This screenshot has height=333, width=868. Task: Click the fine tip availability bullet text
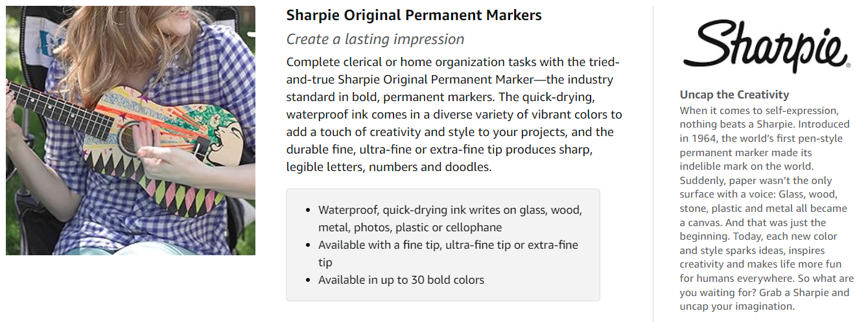447,253
